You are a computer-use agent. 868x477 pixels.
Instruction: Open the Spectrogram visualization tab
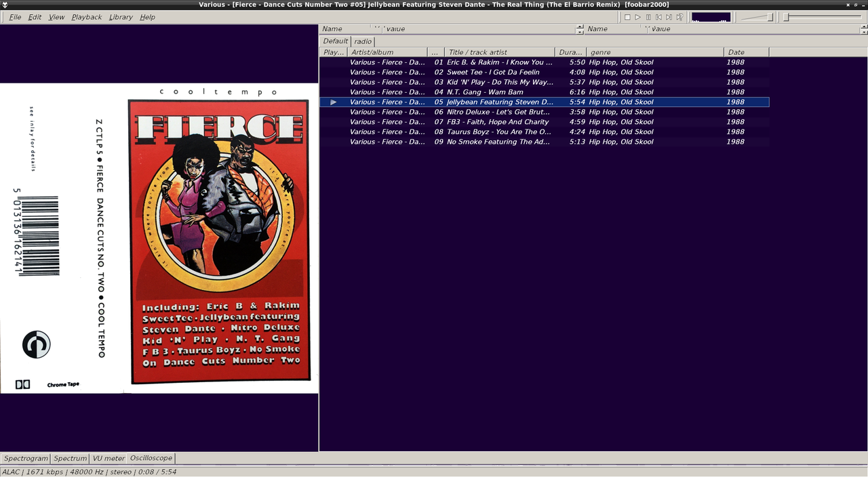26,459
